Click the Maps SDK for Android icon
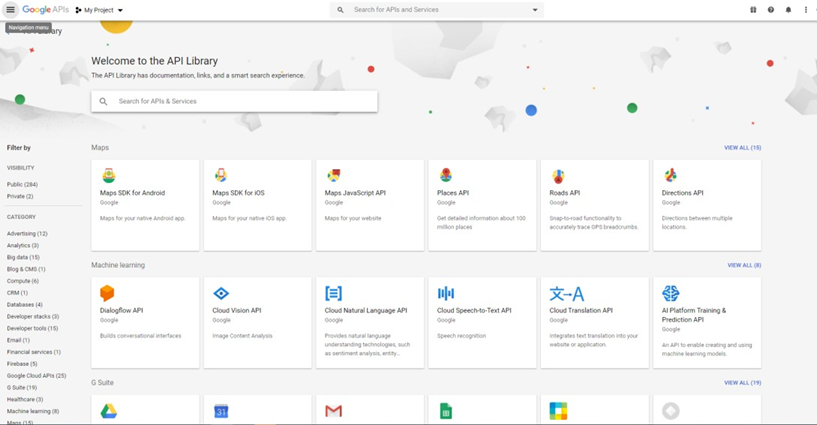 coord(107,176)
